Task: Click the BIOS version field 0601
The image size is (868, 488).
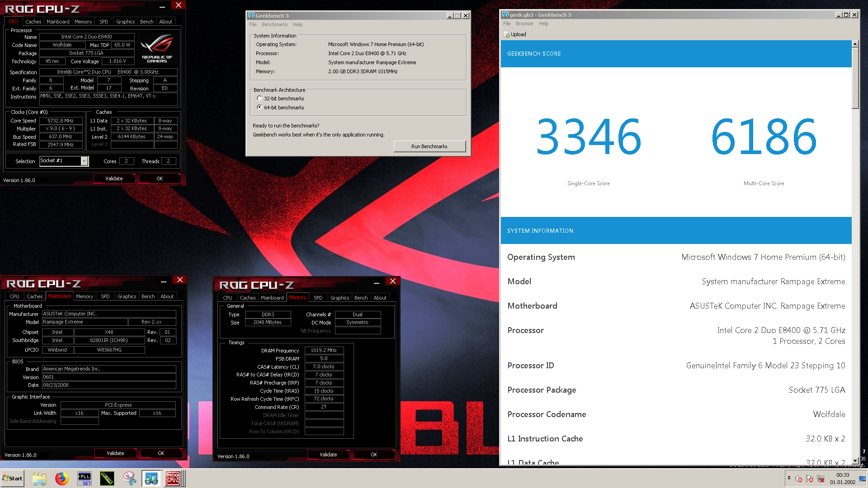Action: pyautogui.click(x=109, y=377)
